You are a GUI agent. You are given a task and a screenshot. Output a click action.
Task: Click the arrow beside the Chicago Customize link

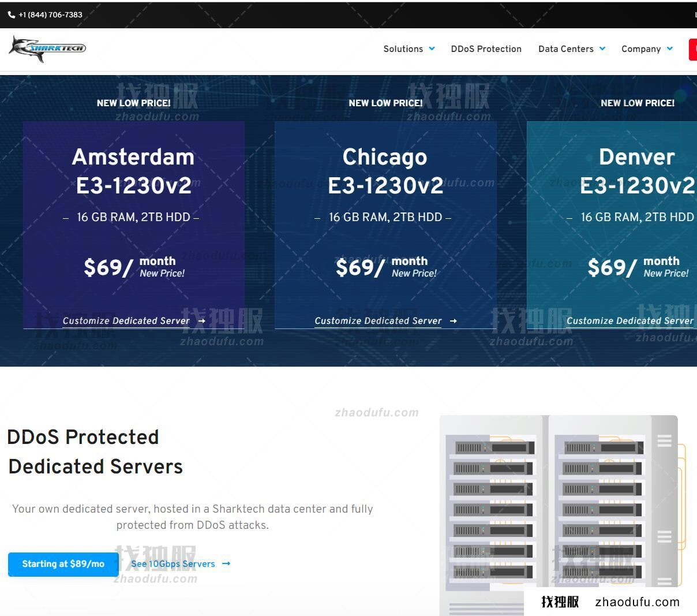pos(454,321)
